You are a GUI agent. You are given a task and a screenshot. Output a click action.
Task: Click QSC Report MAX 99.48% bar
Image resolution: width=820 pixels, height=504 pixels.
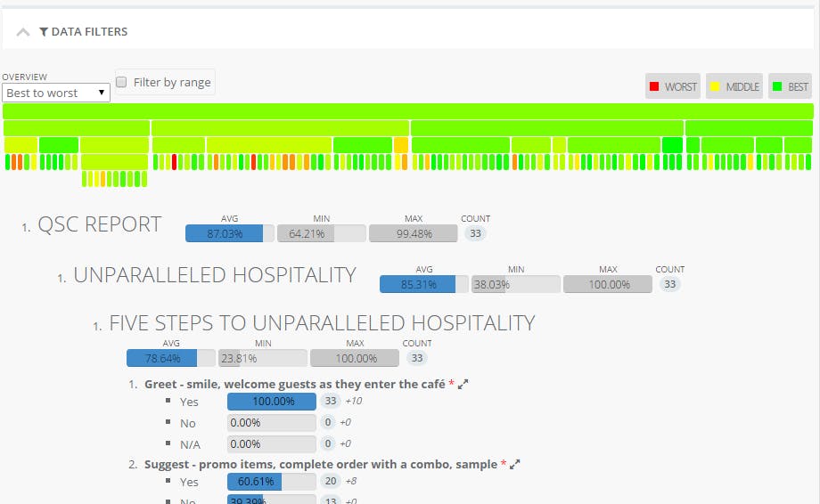point(414,233)
